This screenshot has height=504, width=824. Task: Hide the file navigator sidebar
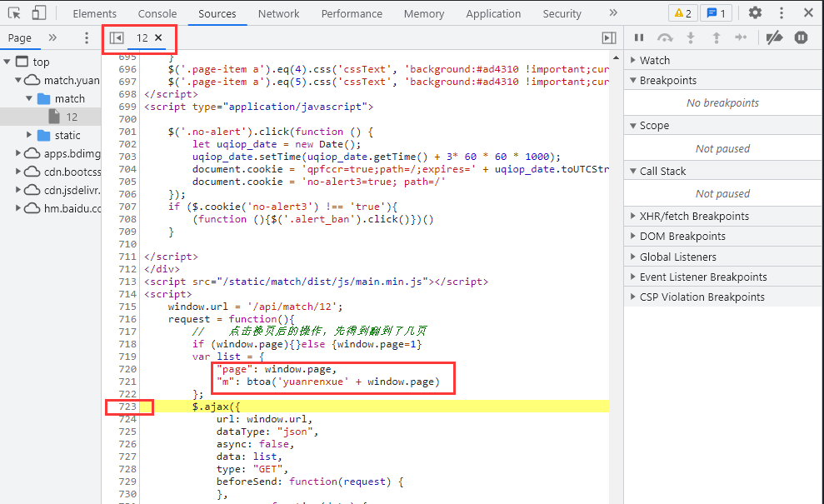click(x=117, y=38)
